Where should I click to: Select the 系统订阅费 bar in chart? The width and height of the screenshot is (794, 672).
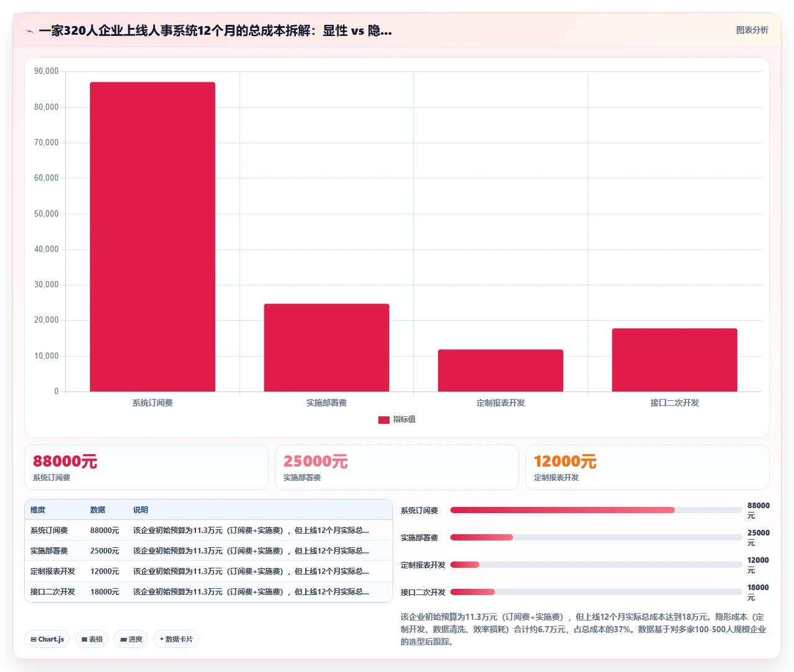tap(153, 236)
